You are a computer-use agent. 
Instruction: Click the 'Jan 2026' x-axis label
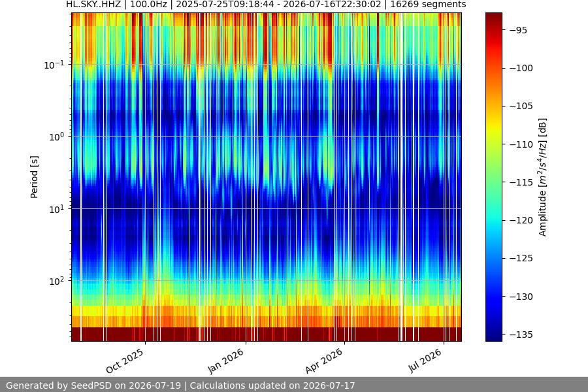(x=226, y=361)
